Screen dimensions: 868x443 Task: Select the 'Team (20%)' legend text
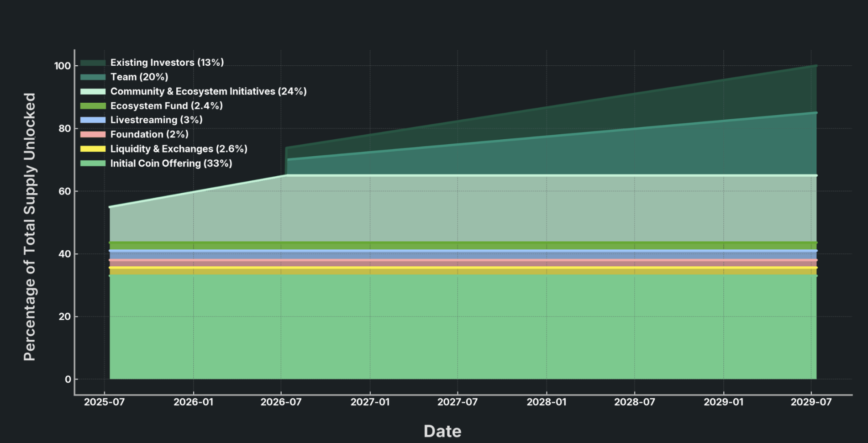coord(139,77)
